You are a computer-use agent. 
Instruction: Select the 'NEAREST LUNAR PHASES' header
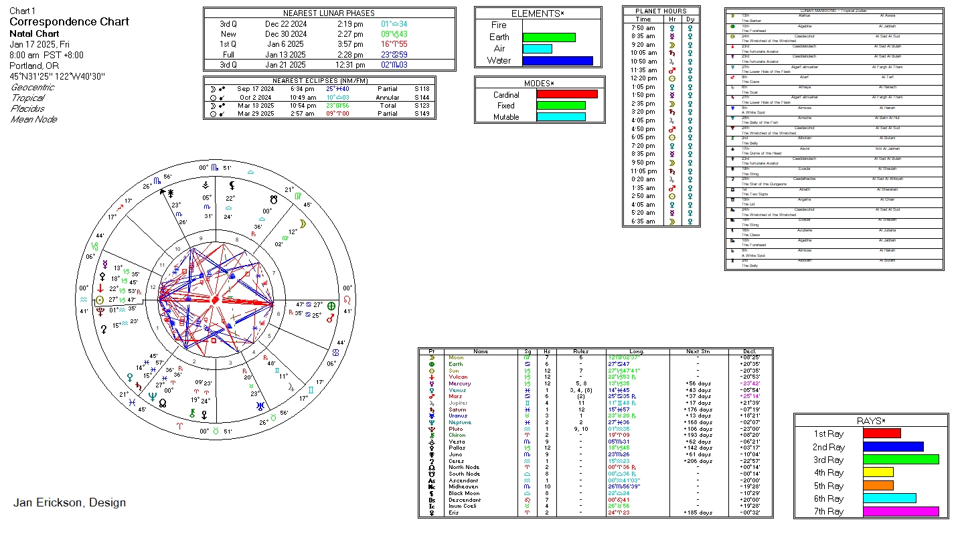click(x=329, y=13)
